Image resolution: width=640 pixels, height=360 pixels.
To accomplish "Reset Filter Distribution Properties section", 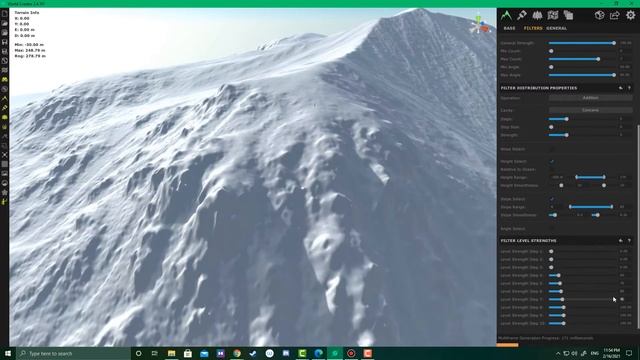I will tap(621, 88).
